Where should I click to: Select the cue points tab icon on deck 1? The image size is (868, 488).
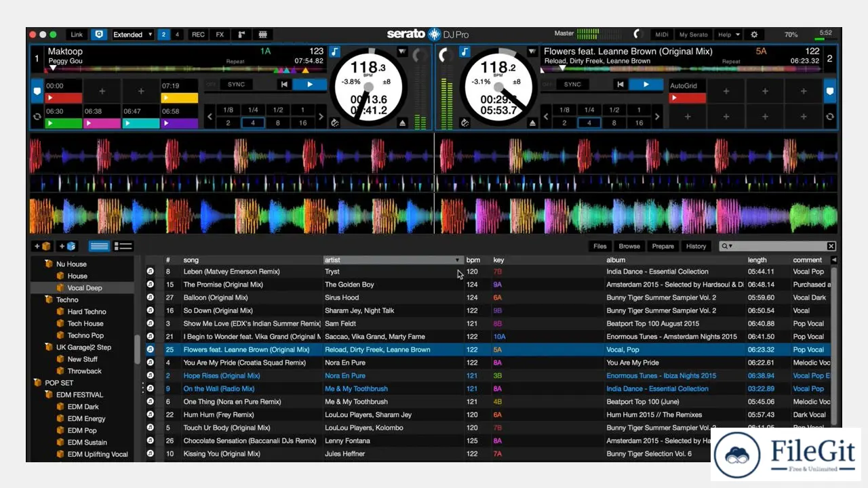(x=37, y=91)
